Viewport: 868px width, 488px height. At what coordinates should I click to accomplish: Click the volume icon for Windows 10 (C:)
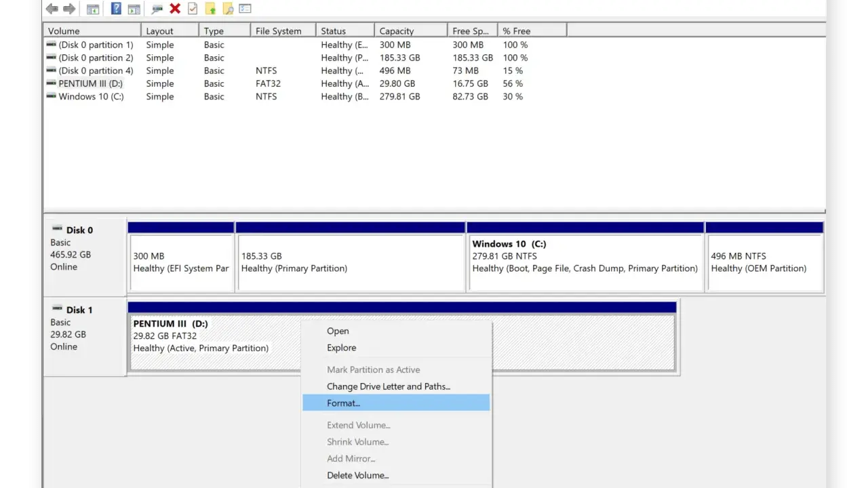[x=51, y=96]
